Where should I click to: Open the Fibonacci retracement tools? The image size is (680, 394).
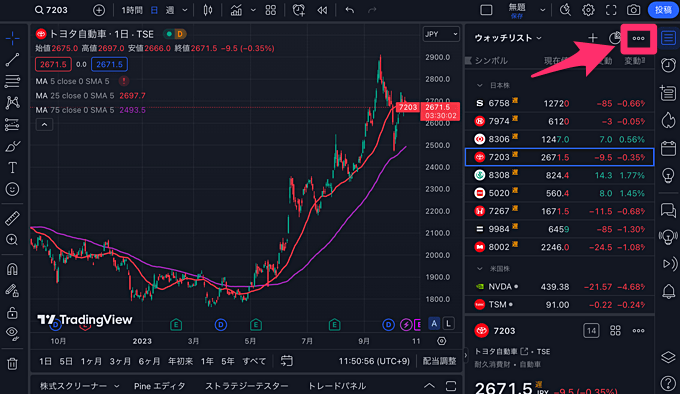pyautogui.click(x=12, y=81)
